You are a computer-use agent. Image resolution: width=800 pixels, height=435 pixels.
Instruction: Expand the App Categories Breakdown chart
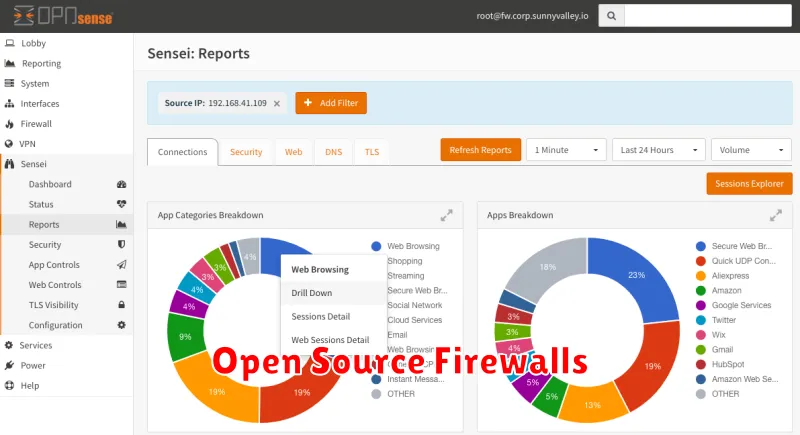[446, 215]
